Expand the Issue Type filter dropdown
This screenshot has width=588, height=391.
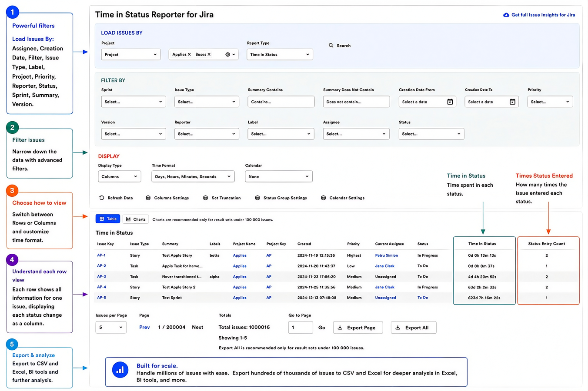[x=207, y=102]
